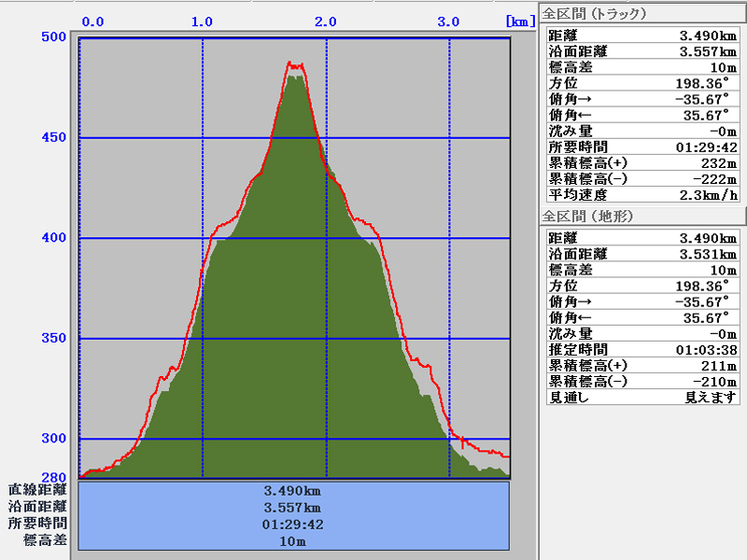Select the 累積標高(+) 211m terrain value
The height and width of the screenshot is (560, 747).
(721, 366)
